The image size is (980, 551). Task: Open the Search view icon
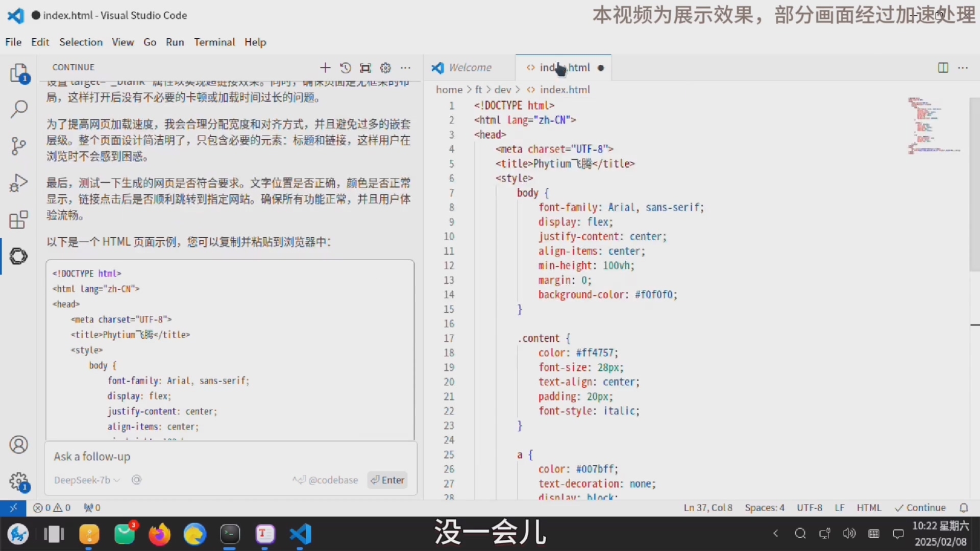point(19,109)
